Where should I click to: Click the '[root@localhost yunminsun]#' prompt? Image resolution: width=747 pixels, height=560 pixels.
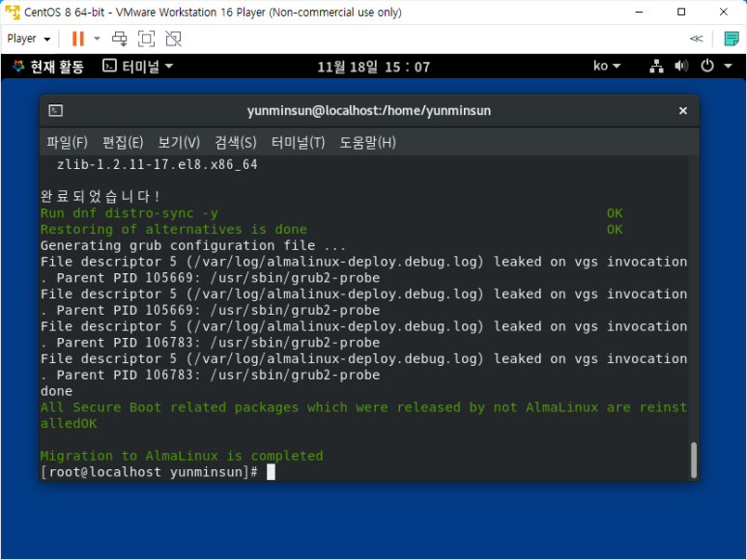(x=149, y=472)
